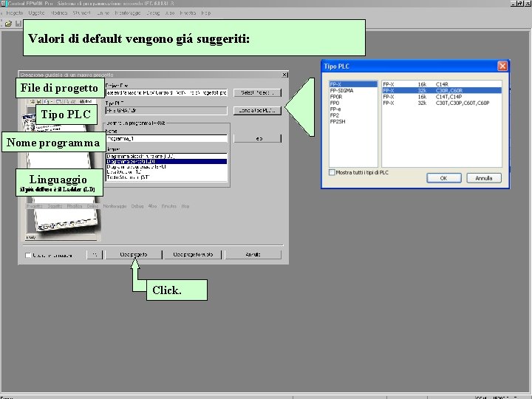Select the highlighted ladder diagram (LD) entry
Viewport: 532px width, 399px height.
[x=166, y=162]
